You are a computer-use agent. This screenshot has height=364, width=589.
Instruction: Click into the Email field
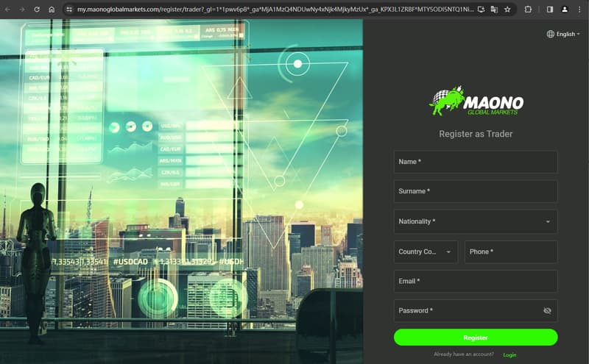coord(476,281)
